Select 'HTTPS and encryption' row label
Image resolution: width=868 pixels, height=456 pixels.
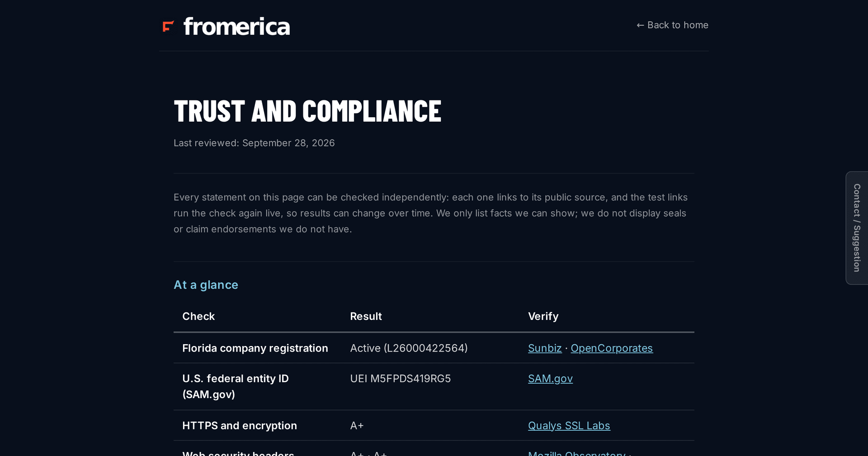(240, 426)
